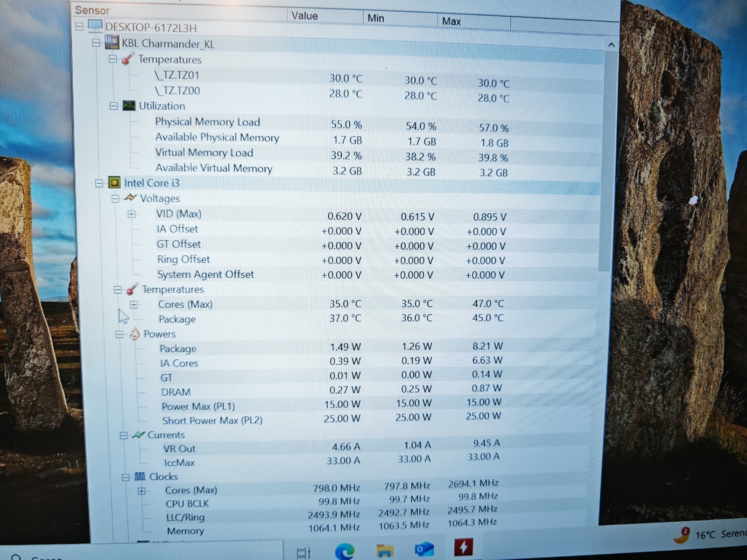Collapse the DESKTOP-6172L3H root node

click(79, 27)
